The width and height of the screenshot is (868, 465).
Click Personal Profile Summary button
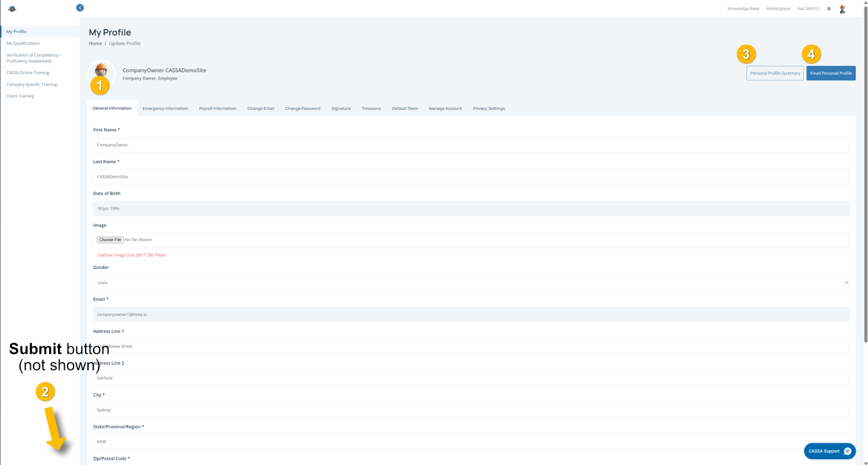click(775, 73)
